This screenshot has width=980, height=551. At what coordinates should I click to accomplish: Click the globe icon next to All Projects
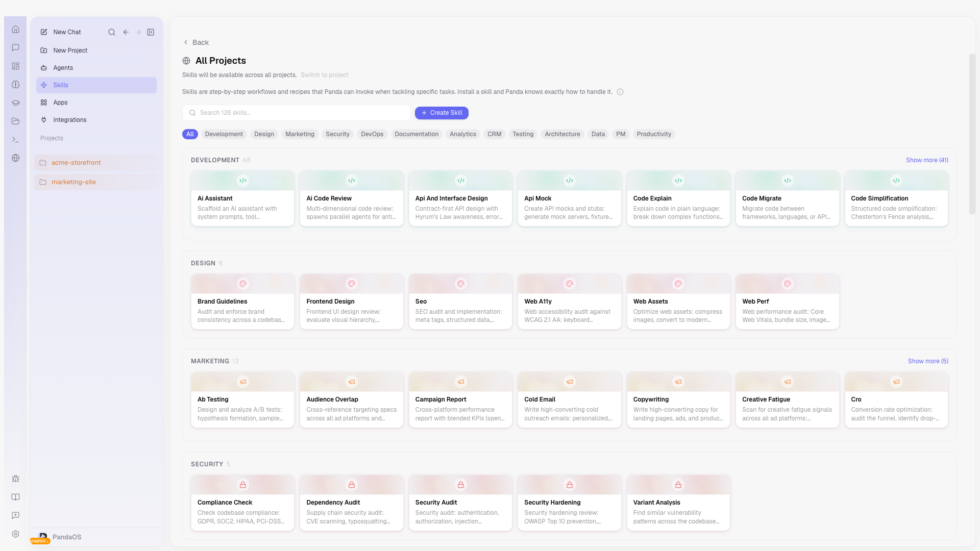tap(186, 61)
